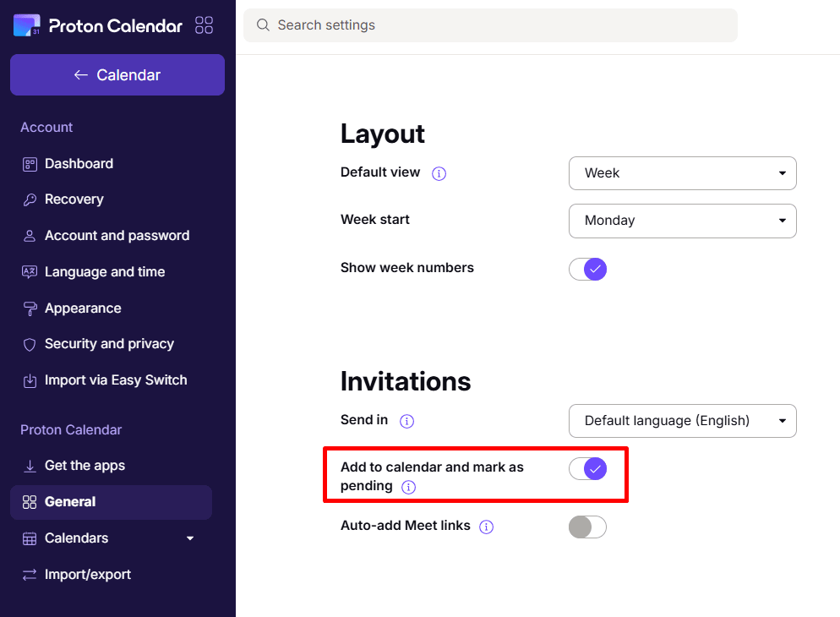Disable the Show week numbers toggle

point(587,269)
